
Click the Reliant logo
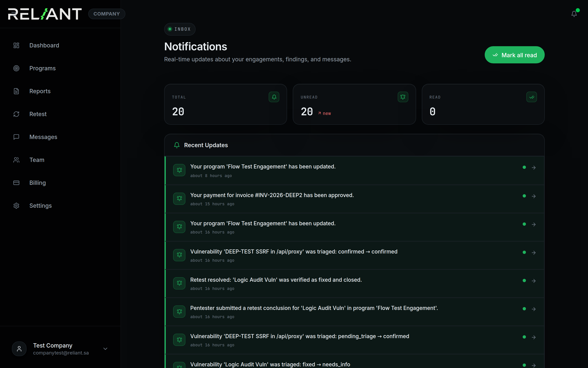click(x=45, y=14)
